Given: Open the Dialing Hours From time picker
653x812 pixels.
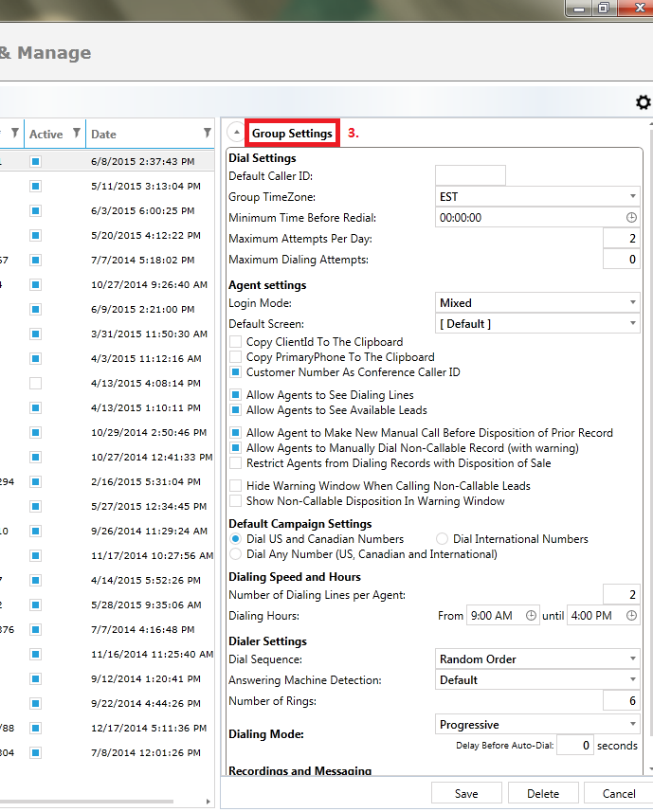Looking at the screenshot, I should click(x=531, y=616).
